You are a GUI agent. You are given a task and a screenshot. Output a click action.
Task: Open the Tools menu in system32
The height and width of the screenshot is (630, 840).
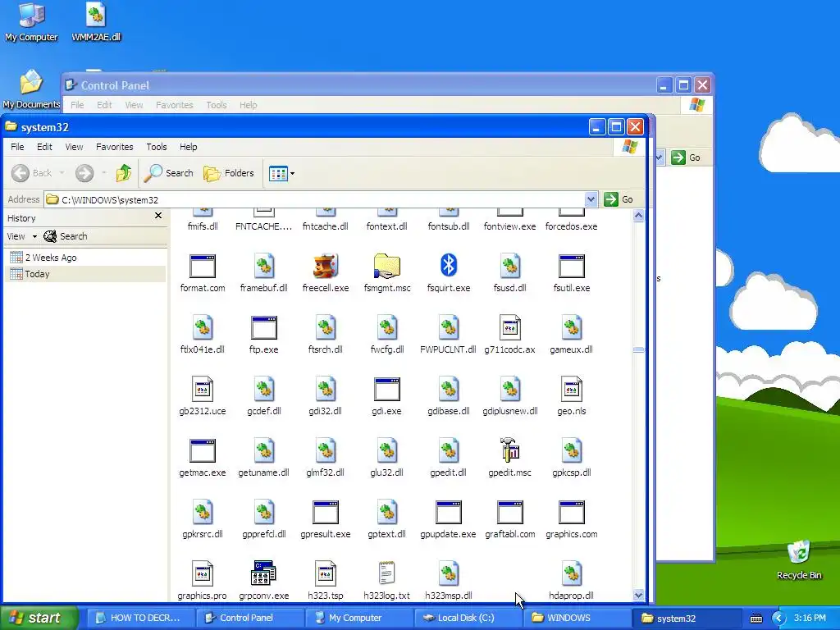(157, 147)
